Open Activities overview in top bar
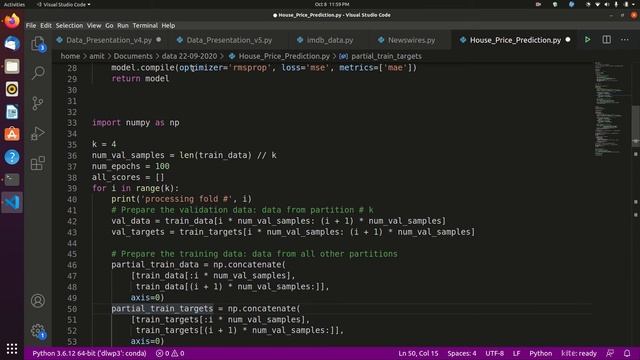640x360 pixels. (x=14, y=4)
